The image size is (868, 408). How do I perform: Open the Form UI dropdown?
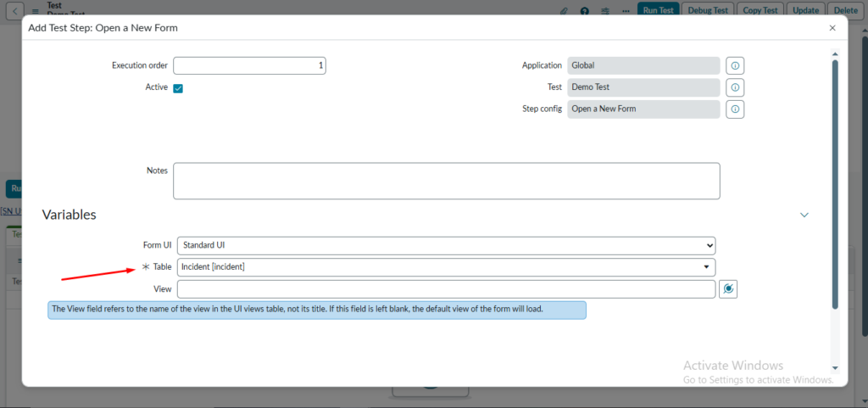pyautogui.click(x=446, y=245)
